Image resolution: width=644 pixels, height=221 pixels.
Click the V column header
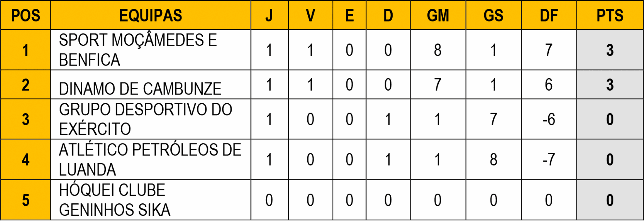[x=311, y=15]
